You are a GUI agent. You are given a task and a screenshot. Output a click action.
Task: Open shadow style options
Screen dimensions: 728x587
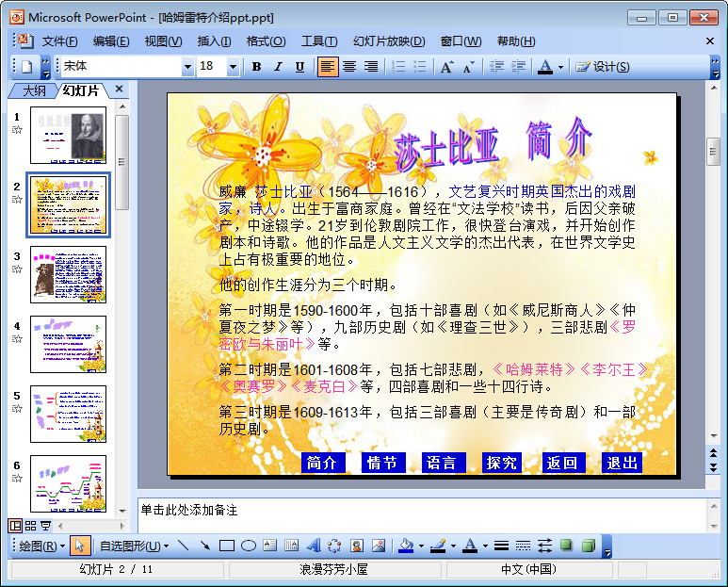[566, 546]
